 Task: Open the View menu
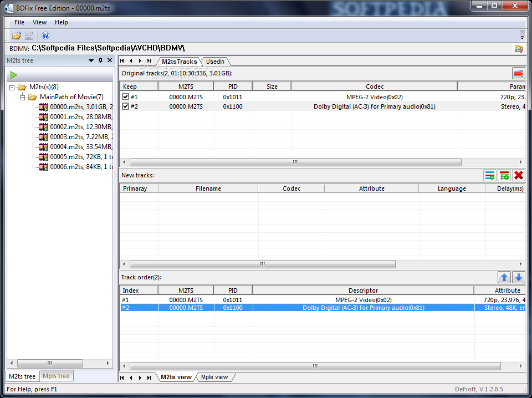click(x=39, y=22)
